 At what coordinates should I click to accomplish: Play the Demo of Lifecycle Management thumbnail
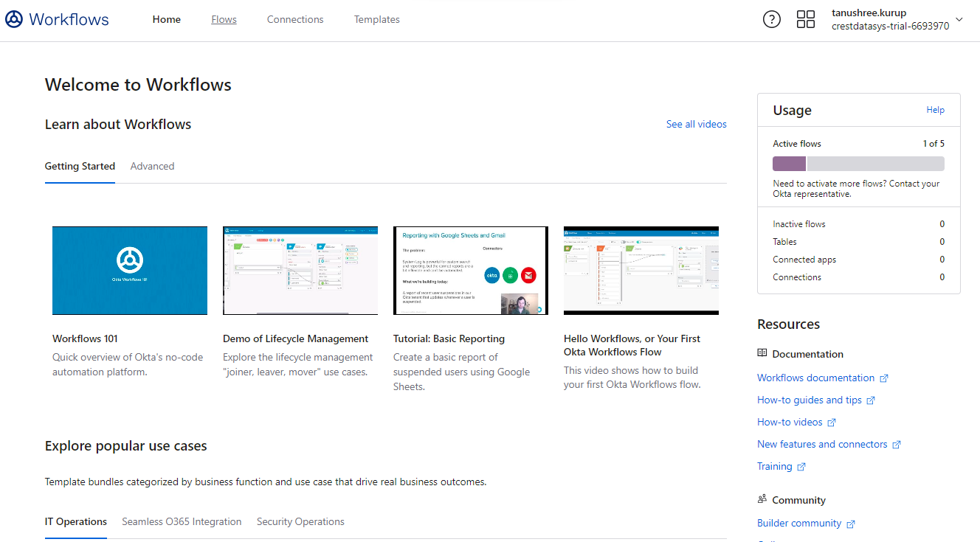(300, 271)
